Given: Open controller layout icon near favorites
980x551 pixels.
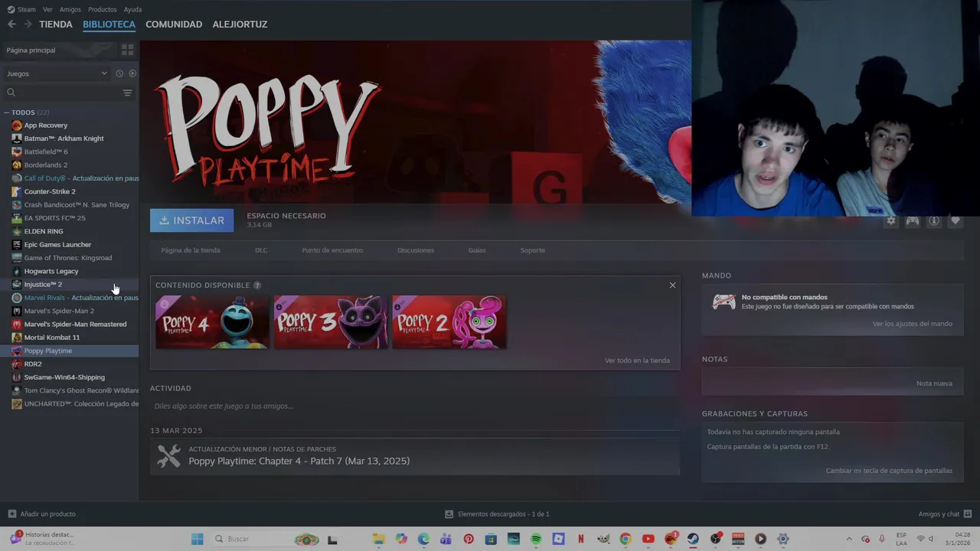Looking at the screenshot, I should click(x=912, y=220).
